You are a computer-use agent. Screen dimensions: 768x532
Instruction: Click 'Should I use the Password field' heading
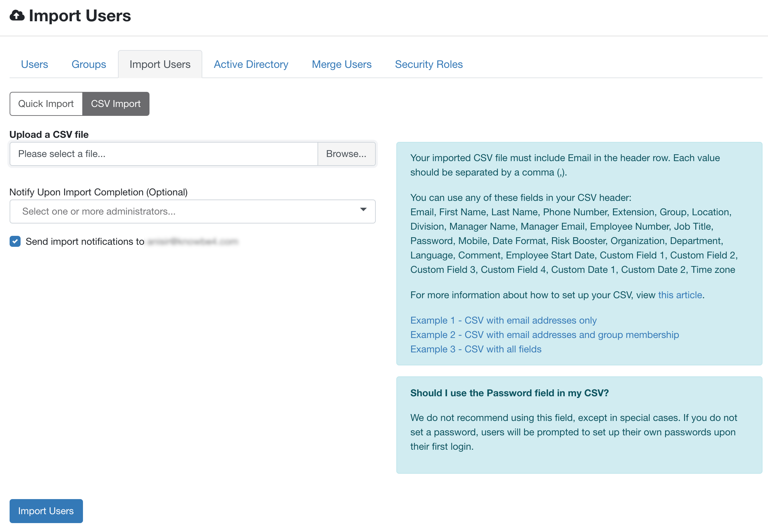509,393
